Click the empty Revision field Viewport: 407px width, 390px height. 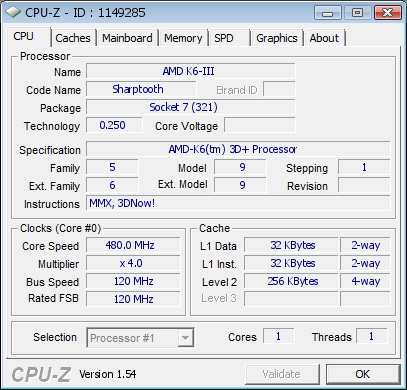tap(364, 185)
